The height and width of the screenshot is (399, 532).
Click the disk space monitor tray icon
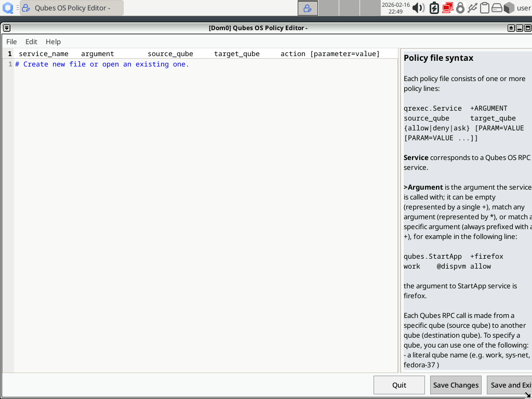496,8
